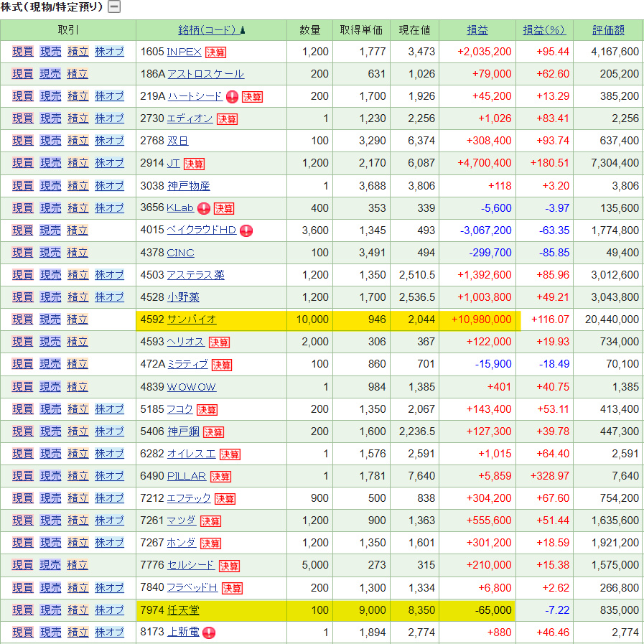
Task: Sort table by 損益(%) column header
Action: pyautogui.click(x=543, y=30)
